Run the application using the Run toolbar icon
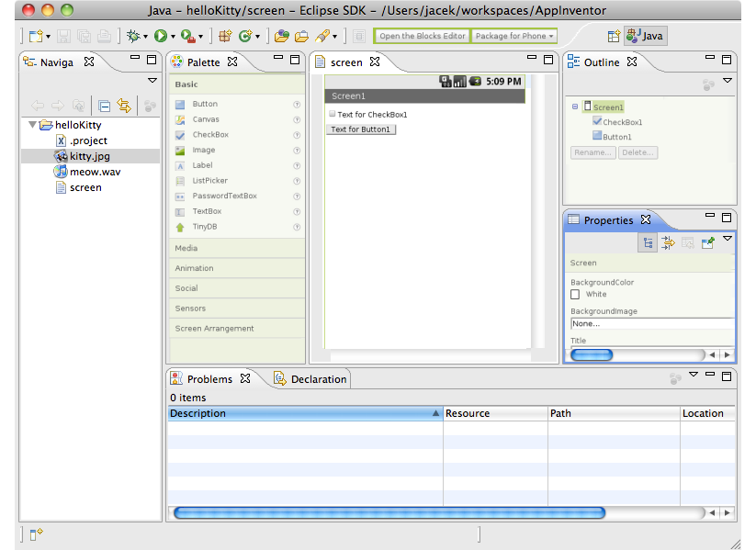Viewport: 756px width, 550px height. coord(159,36)
